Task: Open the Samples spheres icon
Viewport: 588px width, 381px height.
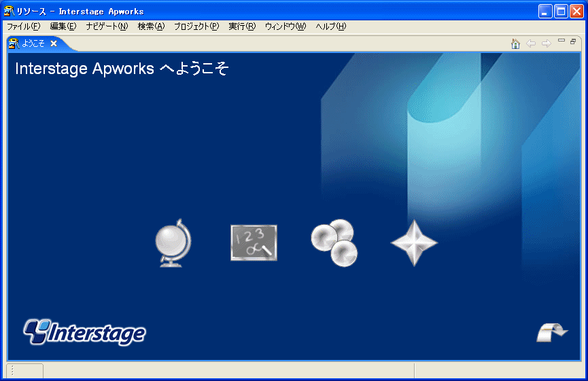Action: (334, 242)
